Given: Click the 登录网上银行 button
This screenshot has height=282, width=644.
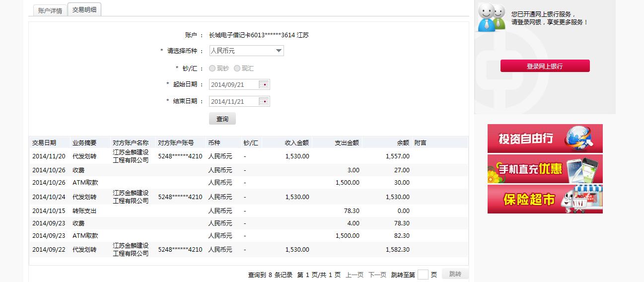Looking at the screenshot, I should tap(545, 66).
